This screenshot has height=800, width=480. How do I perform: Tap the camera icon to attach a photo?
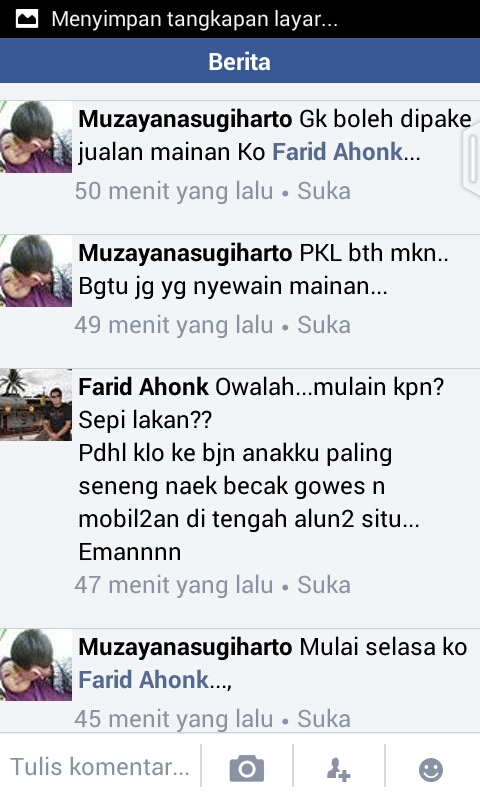[247, 769]
